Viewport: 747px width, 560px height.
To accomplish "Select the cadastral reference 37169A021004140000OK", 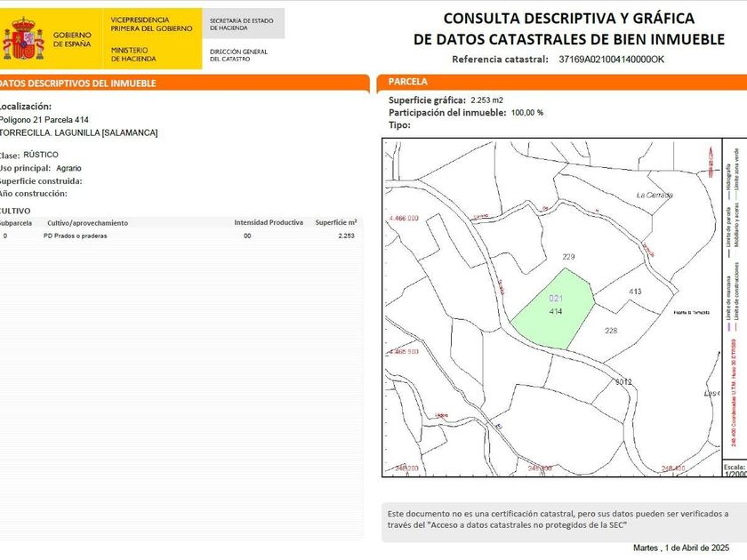I will [x=611, y=60].
